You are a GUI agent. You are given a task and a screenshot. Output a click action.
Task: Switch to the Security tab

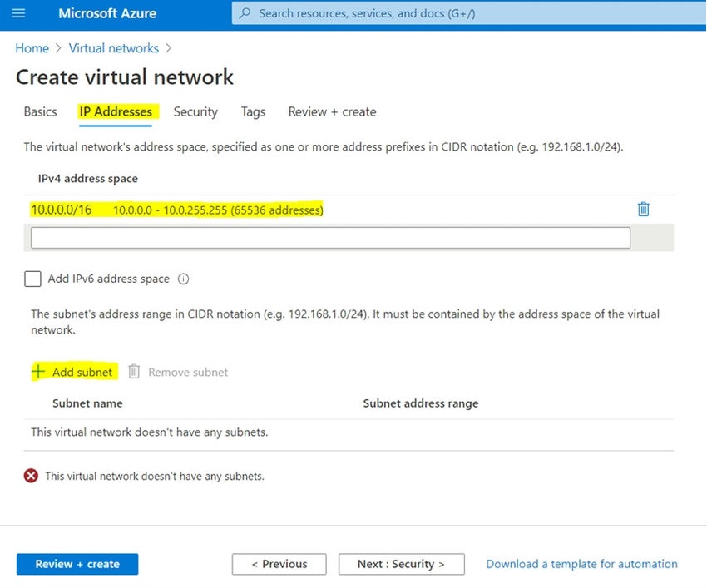195,111
